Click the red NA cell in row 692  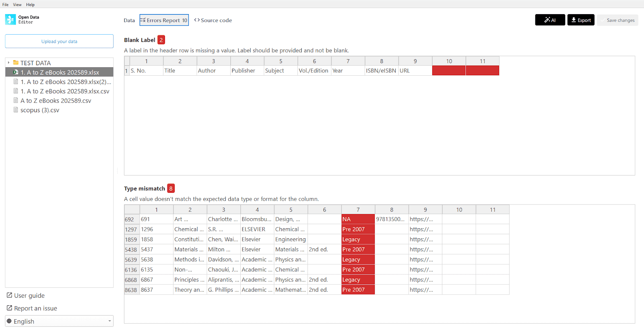click(x=358, y=219)
